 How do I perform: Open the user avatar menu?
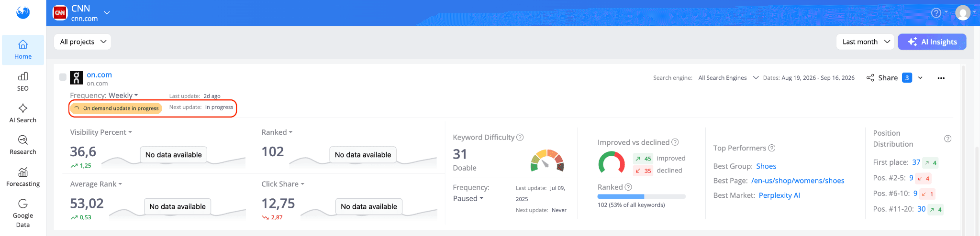[x=963, y=13]
